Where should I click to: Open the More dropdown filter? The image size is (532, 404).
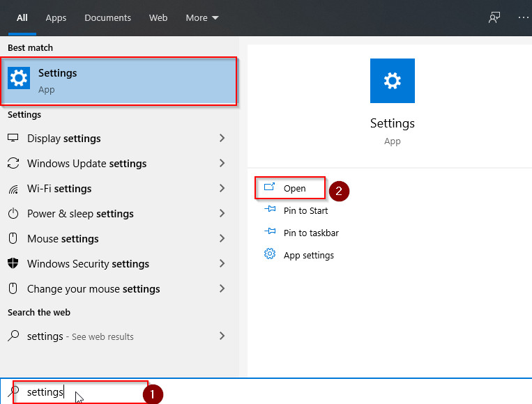point(202,17)
